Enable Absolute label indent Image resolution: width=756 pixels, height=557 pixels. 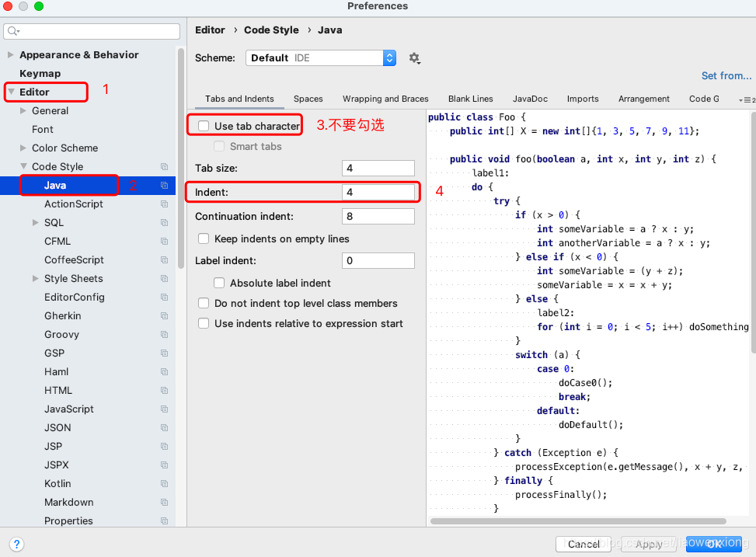[x=219, y=283]
